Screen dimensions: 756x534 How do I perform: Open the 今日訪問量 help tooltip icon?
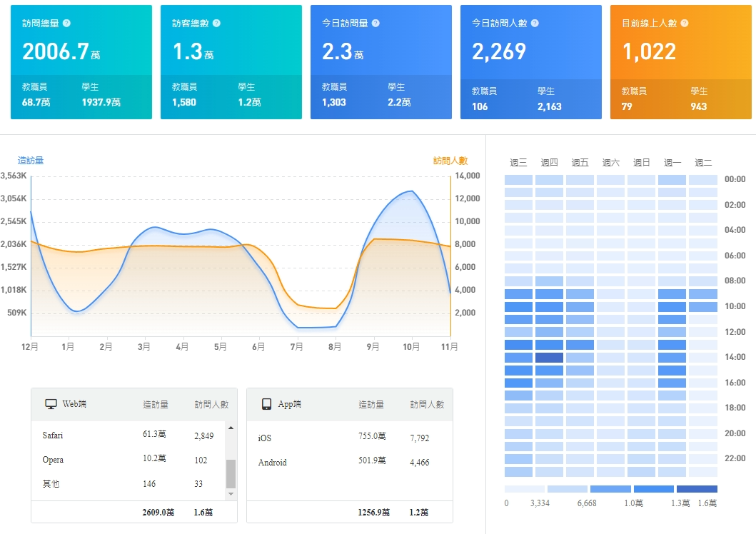(x=376, y=24)
